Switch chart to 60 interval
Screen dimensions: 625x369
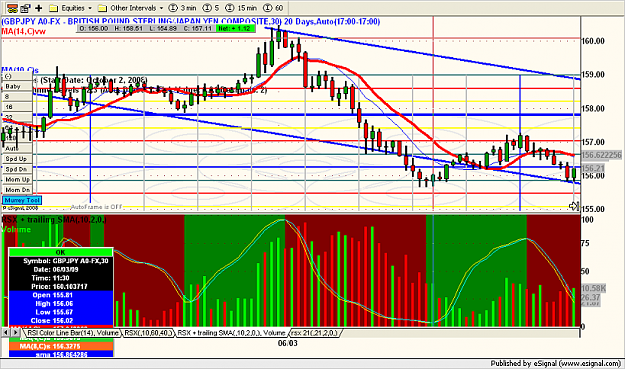click(x=273, y=8)
